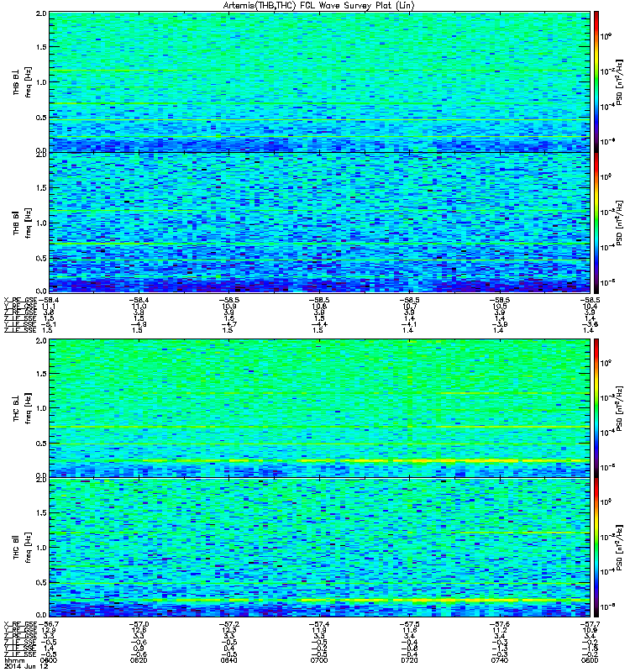Click the THC X_RE_GSE value '-57.7'
This screenshot has width=630, height=672.
591,624
